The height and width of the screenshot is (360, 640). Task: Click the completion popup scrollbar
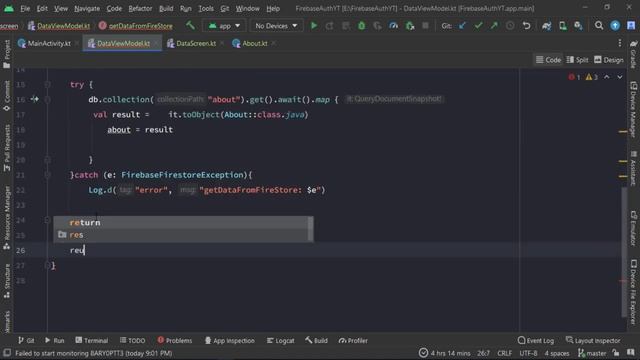pos(311,229)
